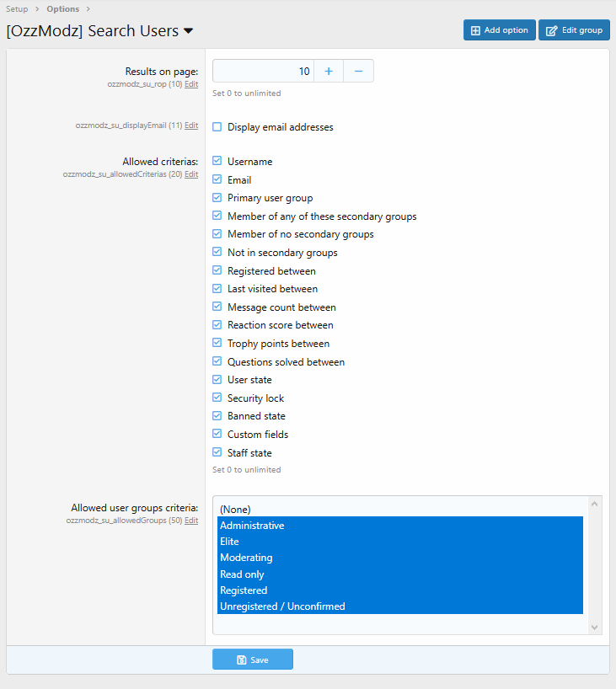The height and width of the screenshot is (689, 616).
Task: Select Elite in user groups list
Action: pyautogui.click(x=400, y=542)
